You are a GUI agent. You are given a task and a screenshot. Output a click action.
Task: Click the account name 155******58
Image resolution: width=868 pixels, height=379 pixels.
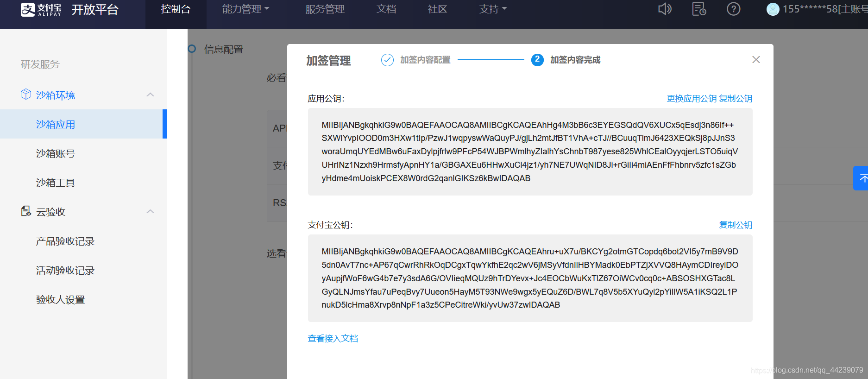click(810, 9)
